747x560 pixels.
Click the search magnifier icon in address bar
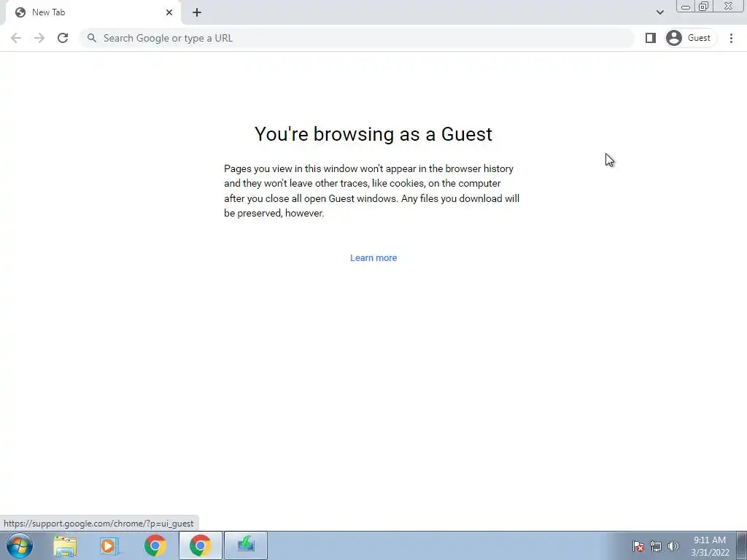coord(92,38)
